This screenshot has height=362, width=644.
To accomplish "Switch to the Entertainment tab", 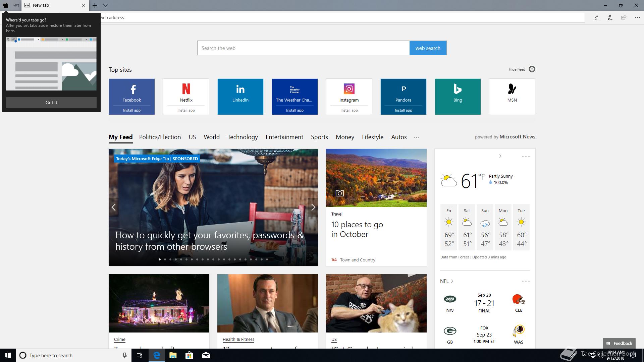I will [x=284, y=137].
